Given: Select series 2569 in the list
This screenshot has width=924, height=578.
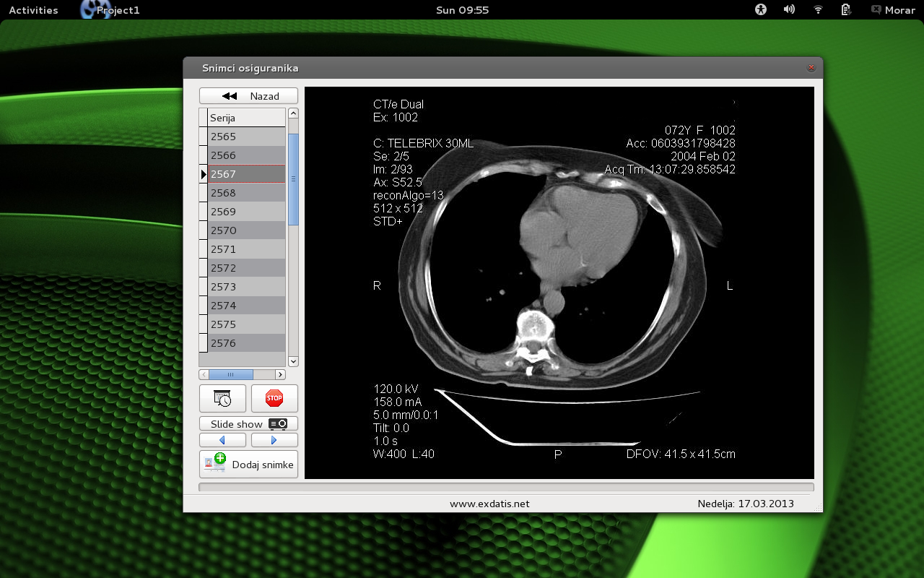Looking at the screenshot, I should click(247, 212).
